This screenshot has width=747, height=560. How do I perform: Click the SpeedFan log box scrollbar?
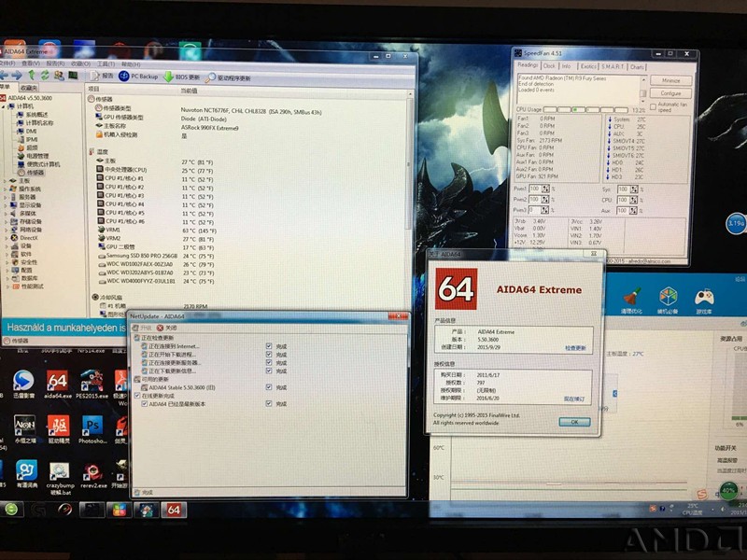(x=642, y=89)
